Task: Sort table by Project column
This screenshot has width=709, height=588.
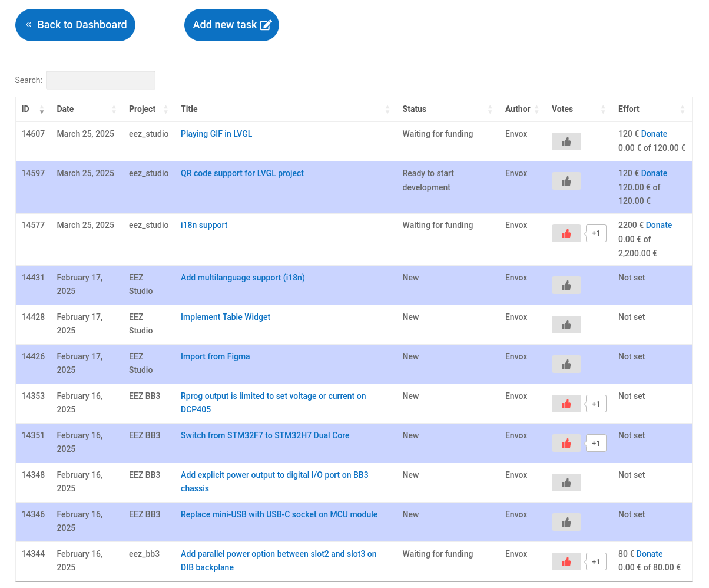Action: click(149, 109)
